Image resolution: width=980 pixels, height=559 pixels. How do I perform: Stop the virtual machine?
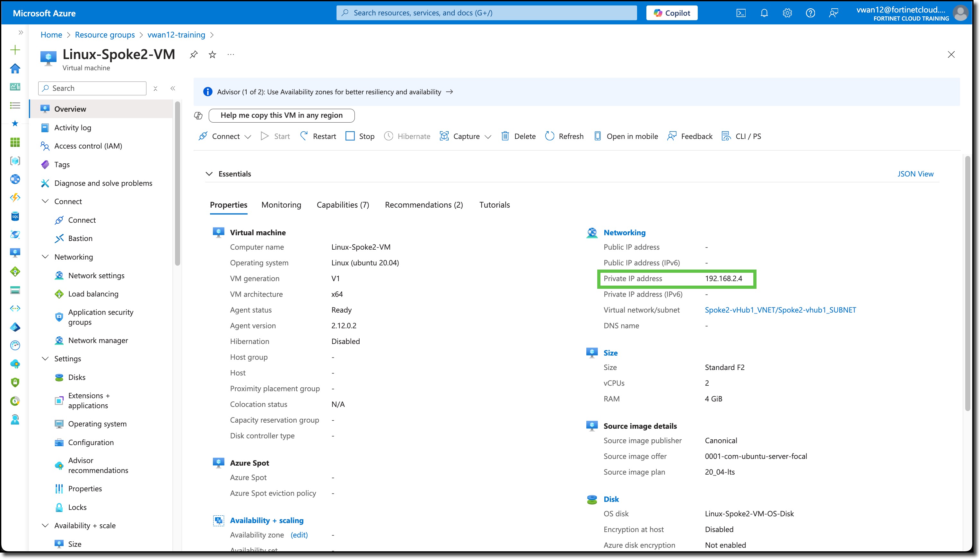point(360,136)
